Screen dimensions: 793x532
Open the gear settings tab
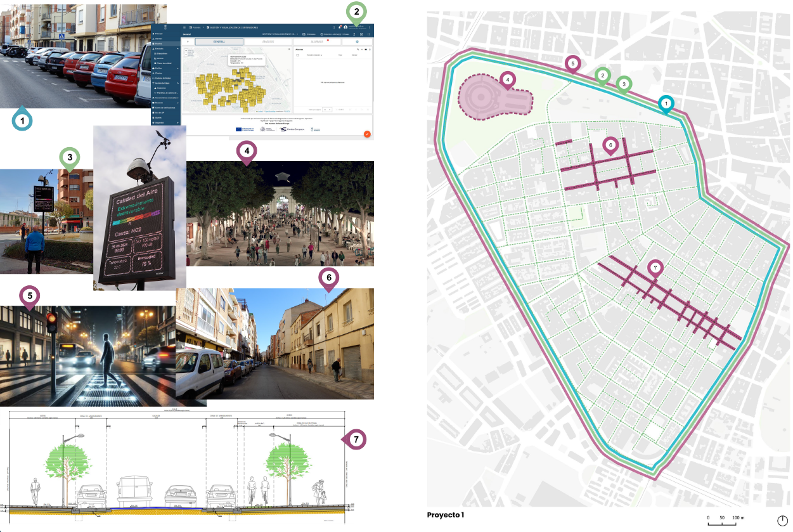357,42
